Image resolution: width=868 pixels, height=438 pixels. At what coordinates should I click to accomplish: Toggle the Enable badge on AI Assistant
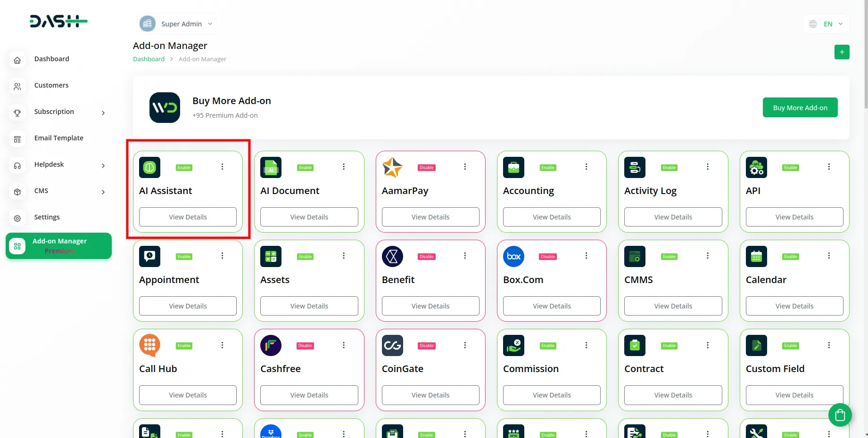coord(184,168)
